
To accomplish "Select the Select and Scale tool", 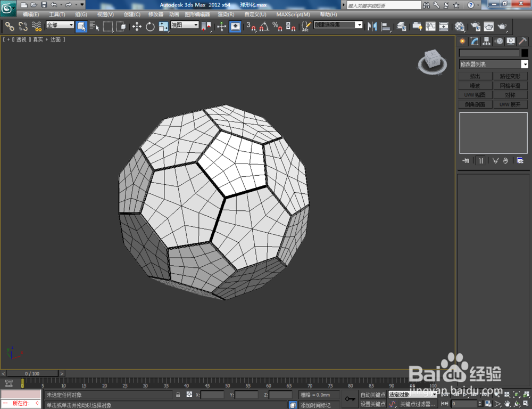I will (x=163, y=26).
